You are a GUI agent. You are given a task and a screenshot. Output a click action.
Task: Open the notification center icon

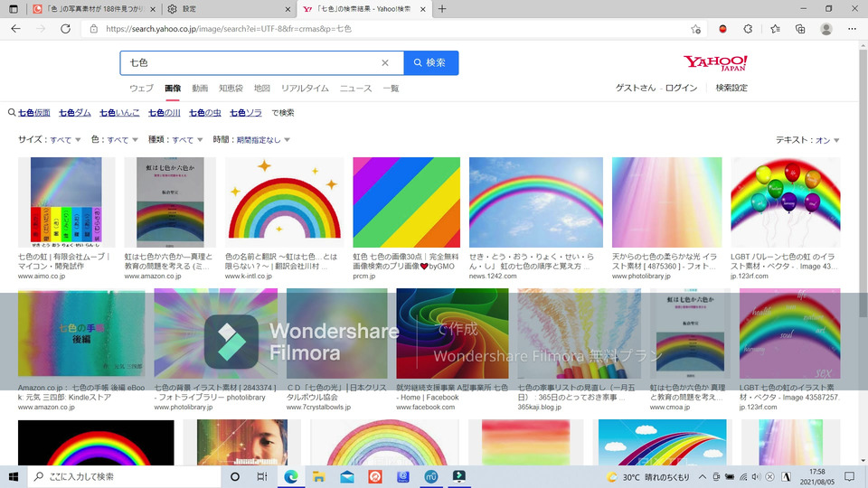(x=849, y=476)
